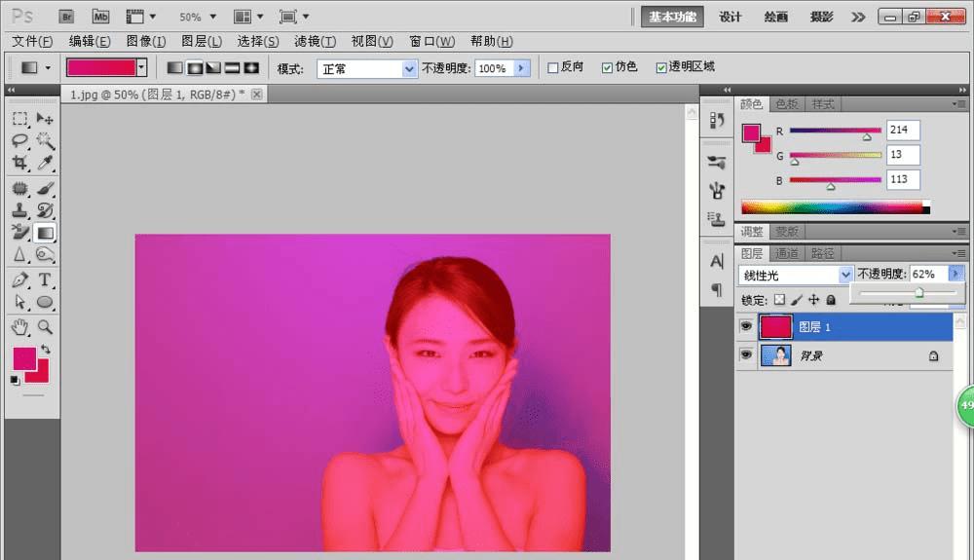Image resolution: width=974 pixels, height=560 pixels.
Task: Select the Zoom tool in toolbox
Action: pyautogui.click(x=45, y=326)
